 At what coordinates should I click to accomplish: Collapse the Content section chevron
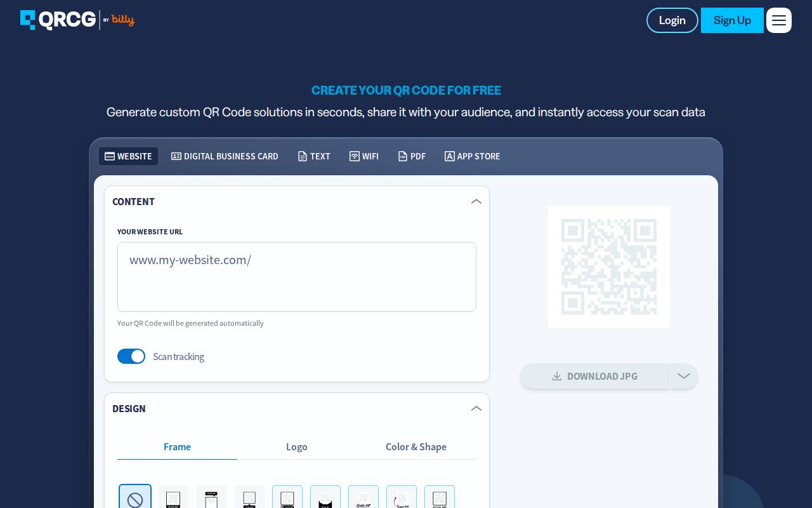click(x=476, y=201)
